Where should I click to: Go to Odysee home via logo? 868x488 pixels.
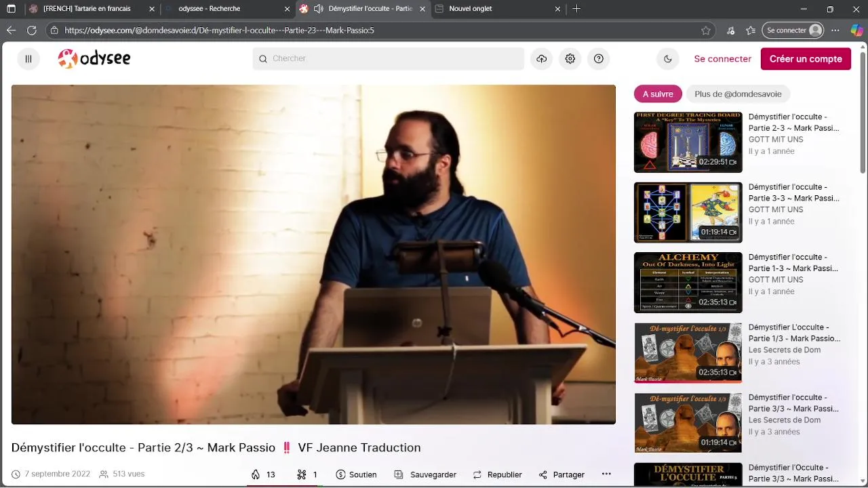tap(94, 59)
